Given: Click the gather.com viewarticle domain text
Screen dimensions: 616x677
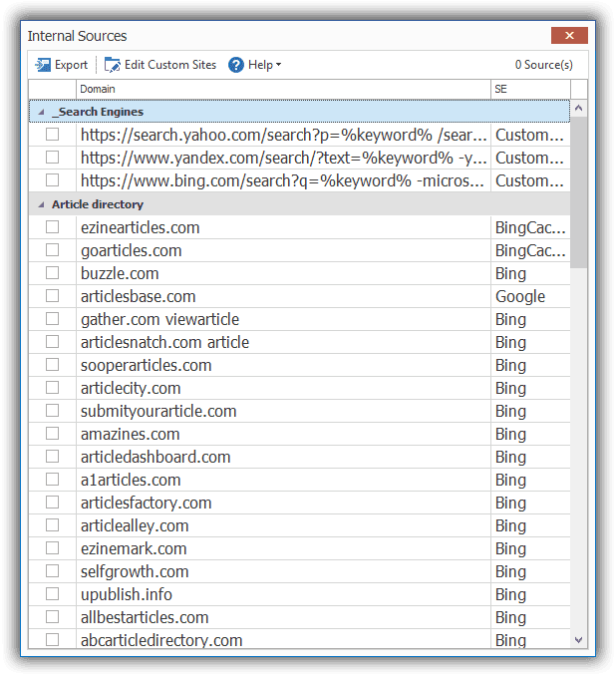Looking at the screenshot, I should (x=159, y=319).
